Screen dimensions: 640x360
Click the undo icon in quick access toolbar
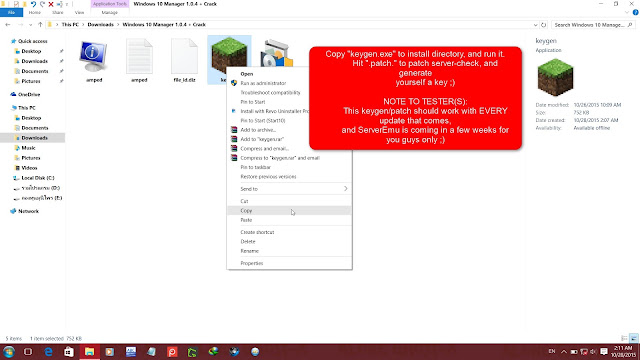[33, 4]
